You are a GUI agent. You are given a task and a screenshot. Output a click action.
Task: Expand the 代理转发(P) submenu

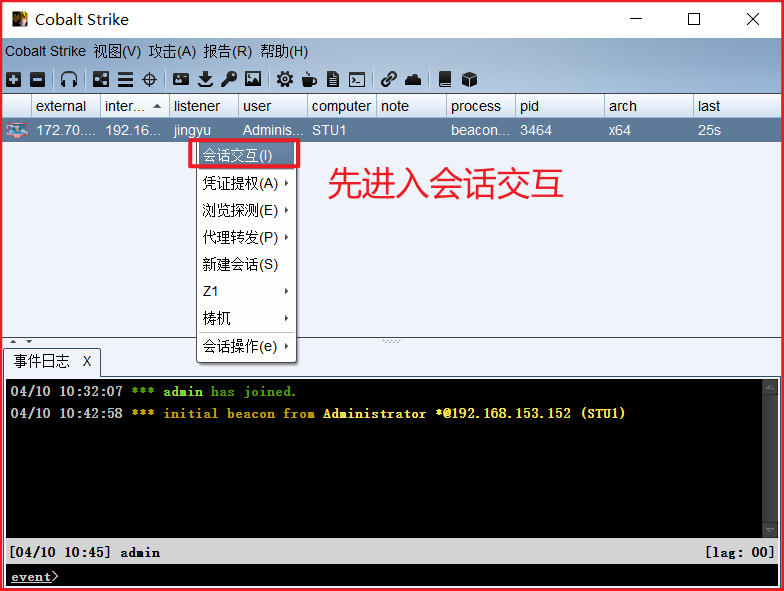246,237
